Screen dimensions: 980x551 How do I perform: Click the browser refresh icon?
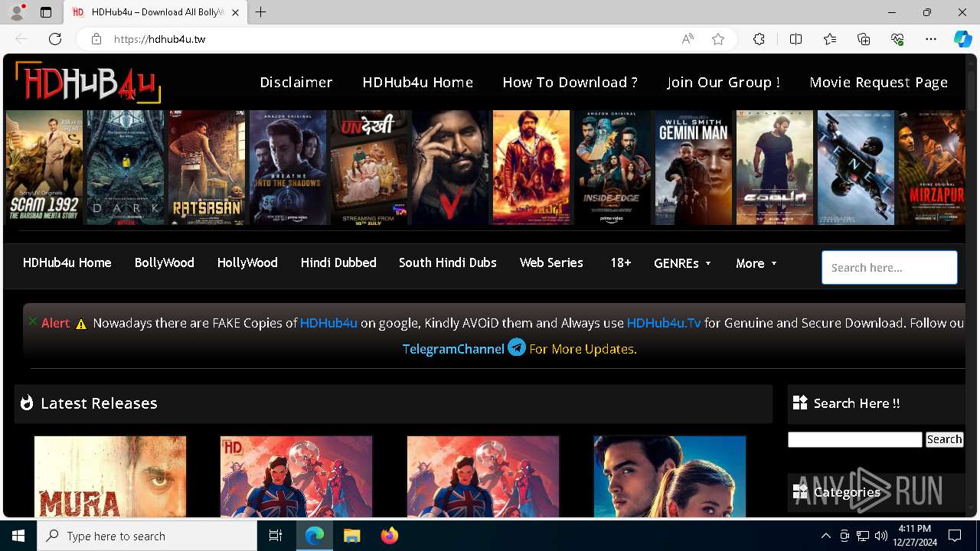(x=55, y=39)
